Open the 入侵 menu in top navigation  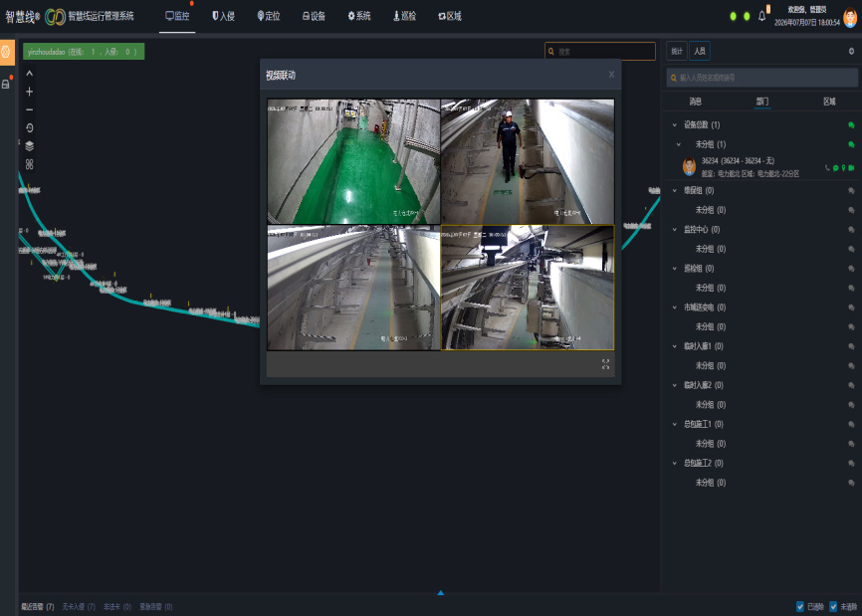click(x=224, y=16)
